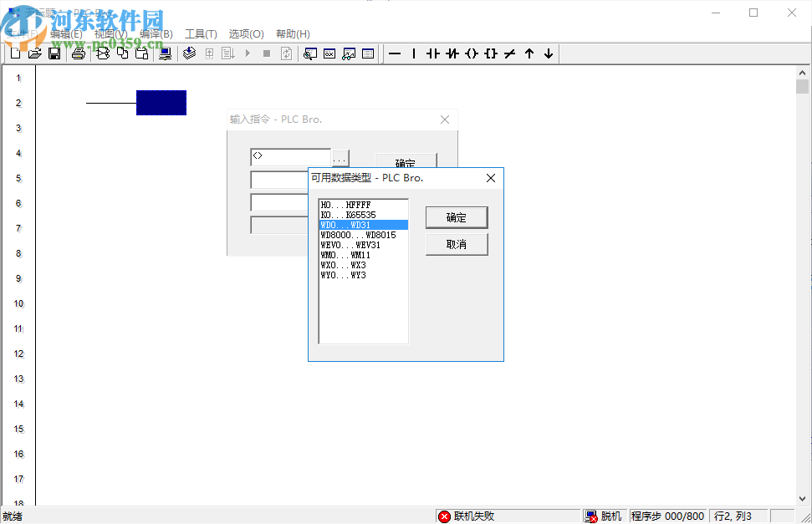Select the rising edge arrow tool
This screenshot has width=812, height=524.
click(529, 53)
